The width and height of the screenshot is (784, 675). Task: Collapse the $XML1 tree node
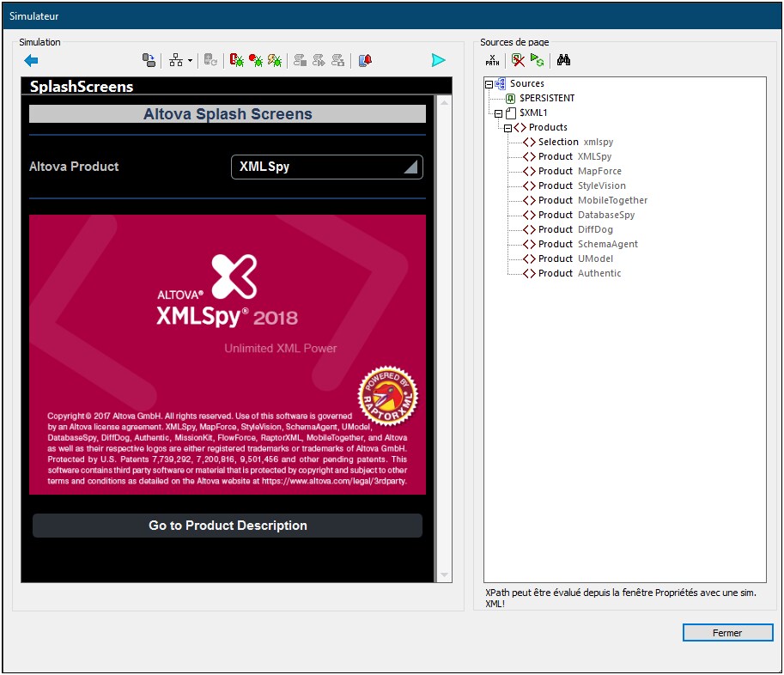499,114
